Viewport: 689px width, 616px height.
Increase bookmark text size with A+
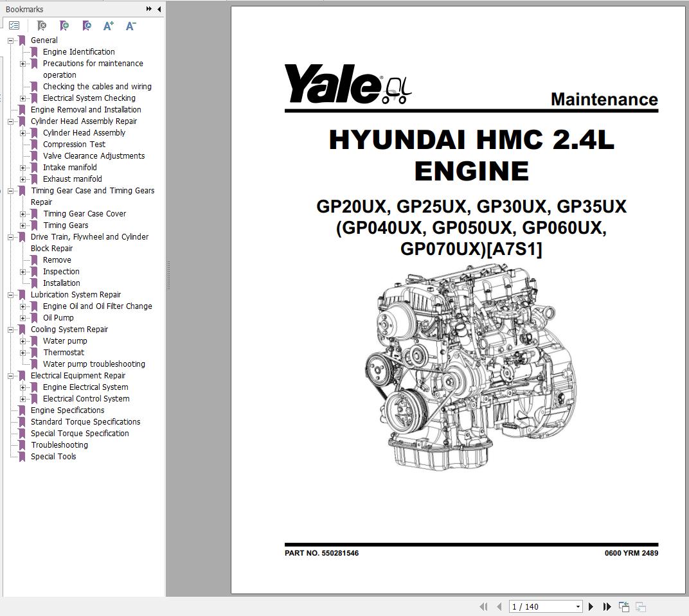click(x=109, y=26)
